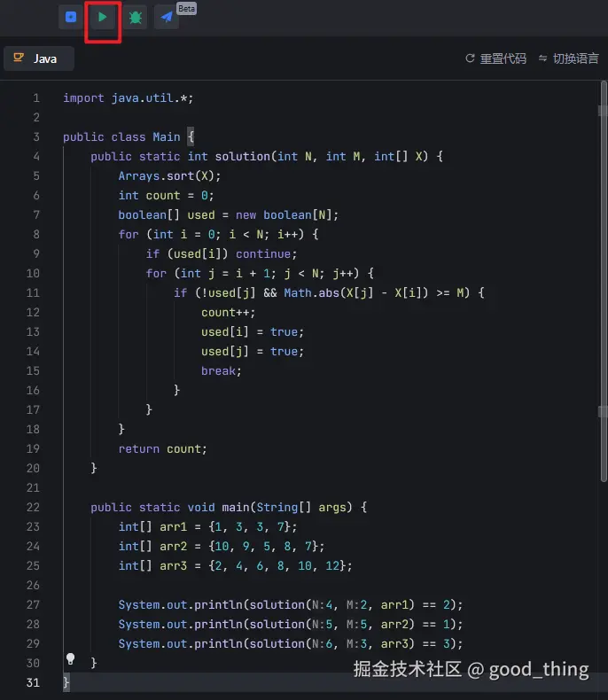Click line number 1 in gutter

click(x=36, y=97)
